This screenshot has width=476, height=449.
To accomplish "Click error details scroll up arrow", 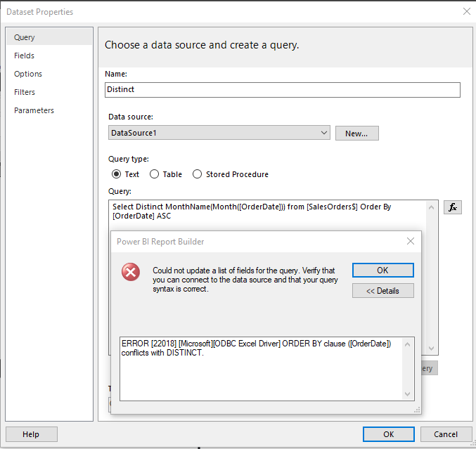I will (407, 344).
